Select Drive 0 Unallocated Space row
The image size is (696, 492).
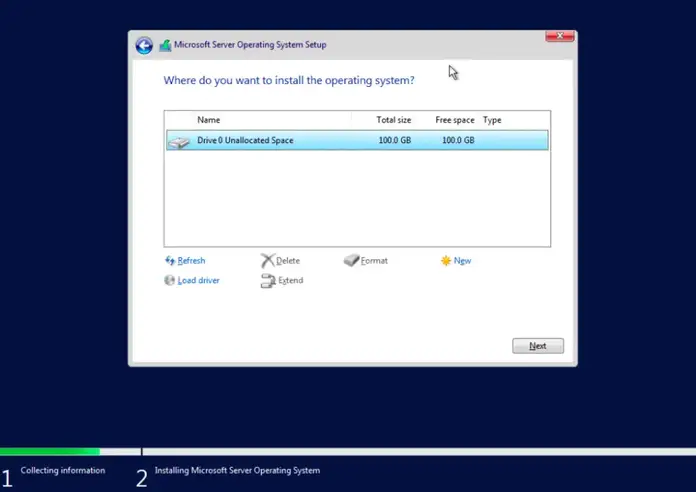[x=357, y=140]
